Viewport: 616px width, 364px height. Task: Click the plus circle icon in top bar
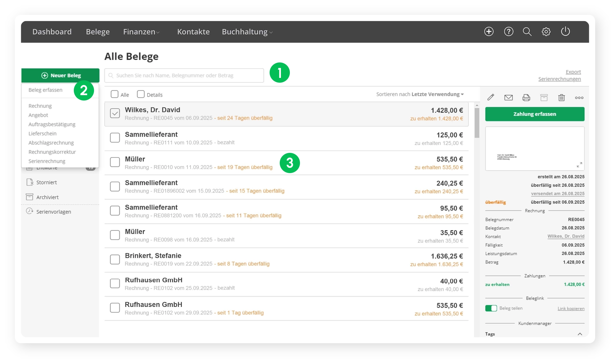coord(489,32)
